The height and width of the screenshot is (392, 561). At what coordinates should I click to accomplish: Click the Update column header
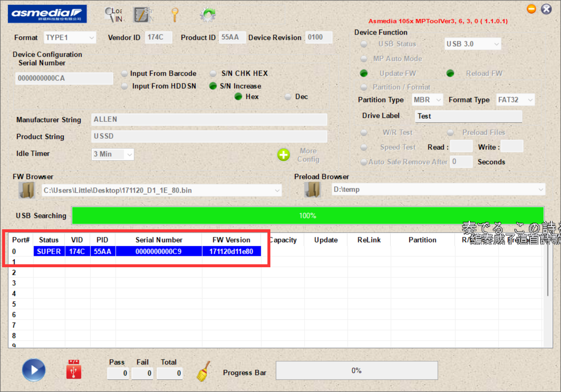coord(326,240)
